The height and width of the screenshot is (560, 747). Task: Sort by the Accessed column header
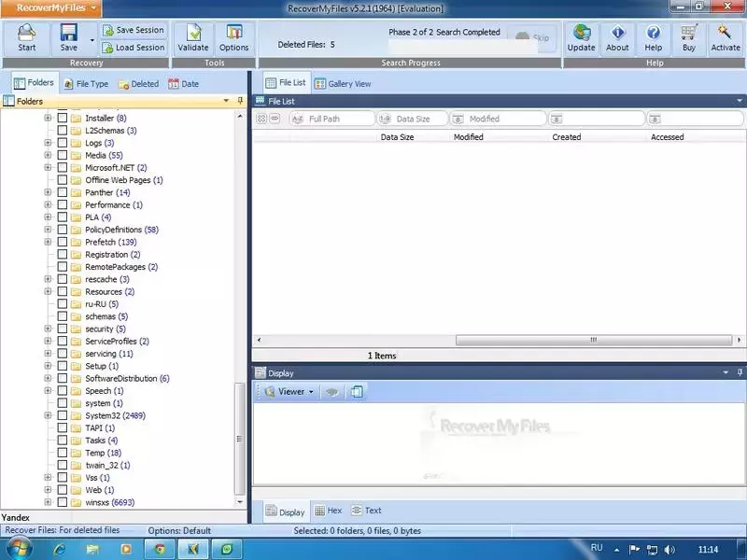click(667, 137)
